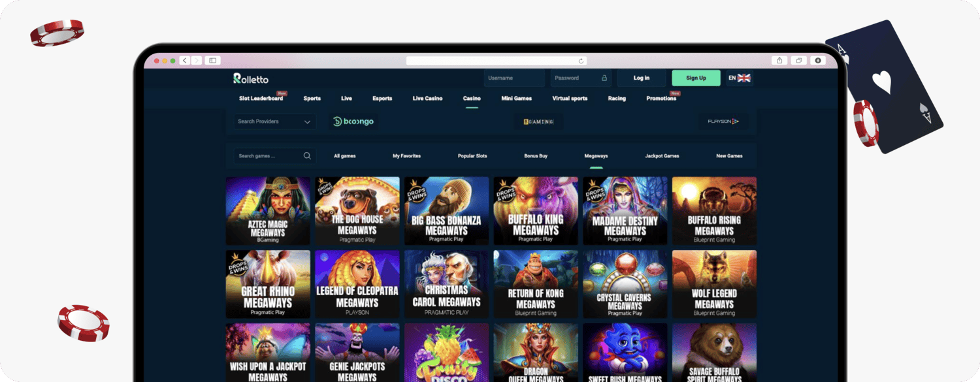The width and height of the screenshot is (980, 382).
Task: Open Genie Jackpots Megaways game
Action: [x=357, y=353]
